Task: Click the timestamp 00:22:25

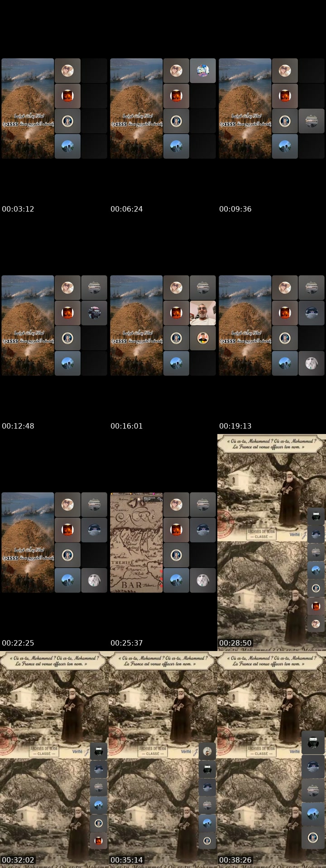Action: [x=18, y=643]
